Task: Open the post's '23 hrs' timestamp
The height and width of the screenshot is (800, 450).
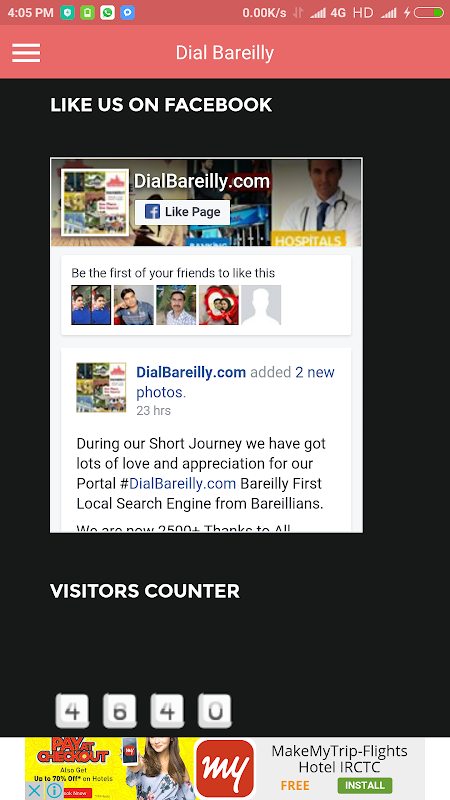Action: 154,411
